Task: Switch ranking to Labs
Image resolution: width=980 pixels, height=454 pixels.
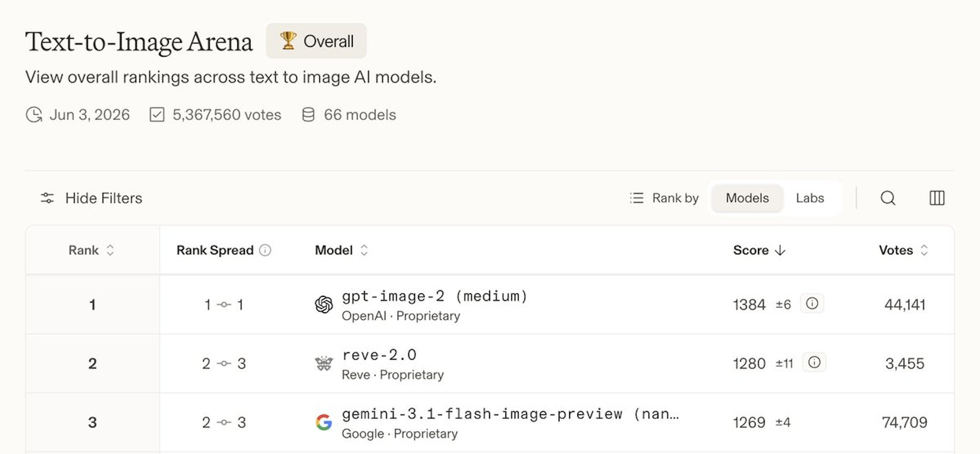Action: (x=810, y=198)
